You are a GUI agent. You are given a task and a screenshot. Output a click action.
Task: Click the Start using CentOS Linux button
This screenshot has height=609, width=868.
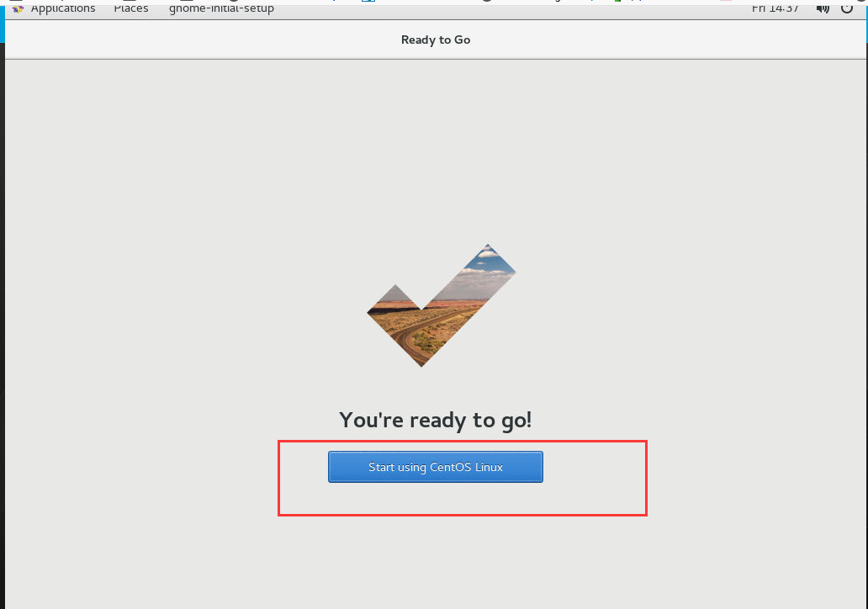[x=435, y=467]
